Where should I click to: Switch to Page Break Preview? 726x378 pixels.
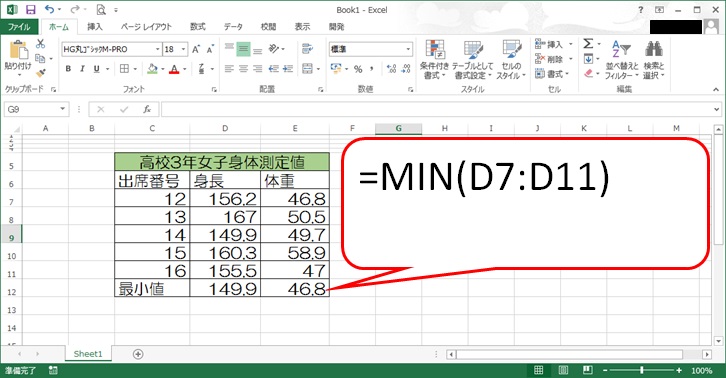(588, 370)
